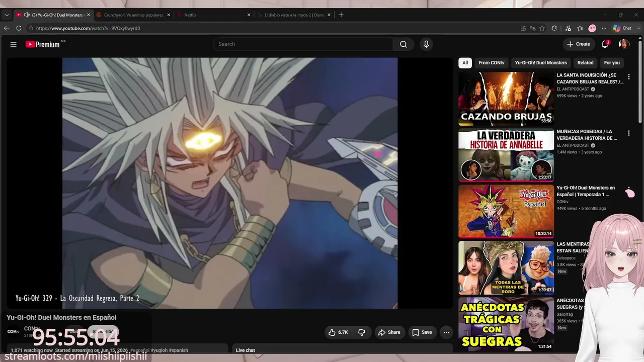The image size is (644, 362).
Task: Select the Yu-Gi-Oh! Duel Monsters filter chip
Action: pos(541,63)
